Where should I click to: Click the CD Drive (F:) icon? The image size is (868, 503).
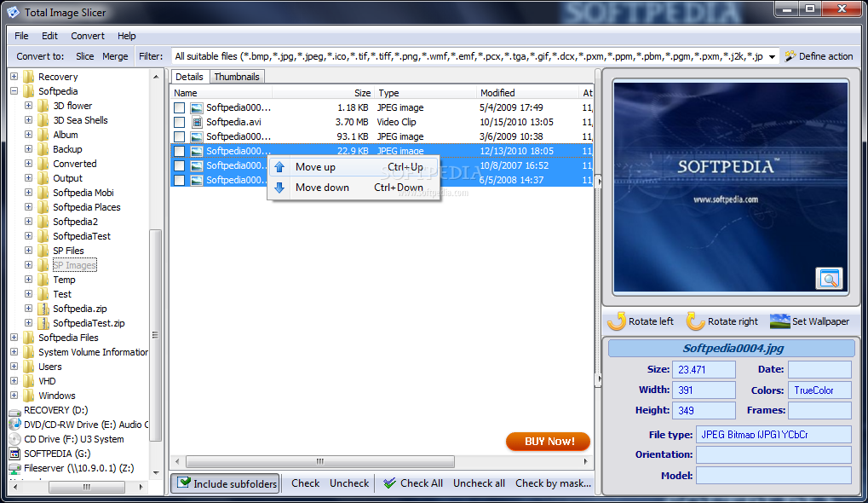click(15, 439)
